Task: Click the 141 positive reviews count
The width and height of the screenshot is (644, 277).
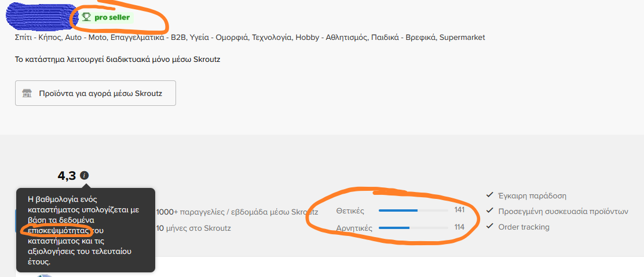Action: [459, 210]
